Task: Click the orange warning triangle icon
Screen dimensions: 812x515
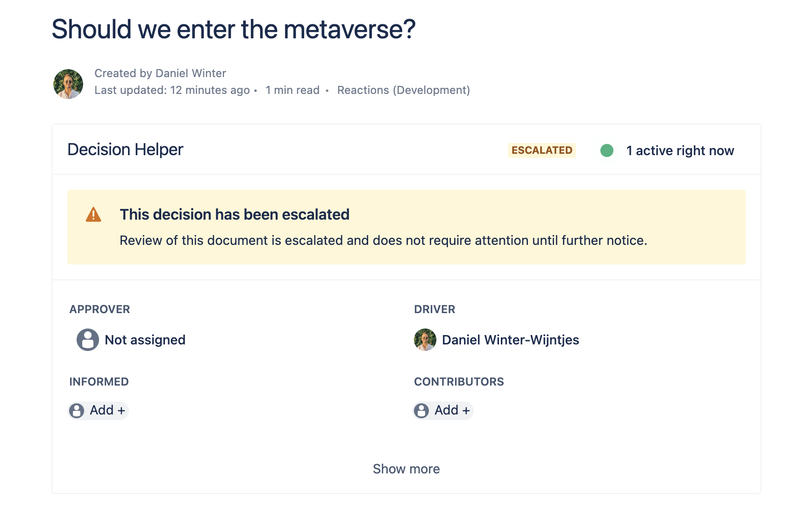Action: (x=93, y=215)
